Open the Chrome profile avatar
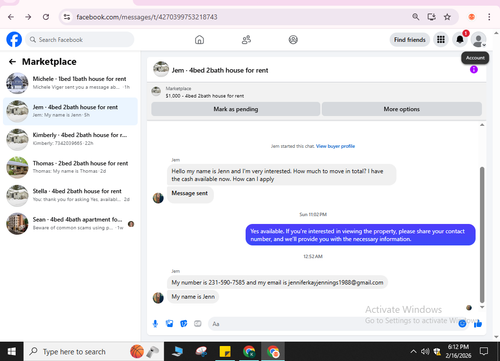Screen dimensions: 500x361 tap(471, 17)
